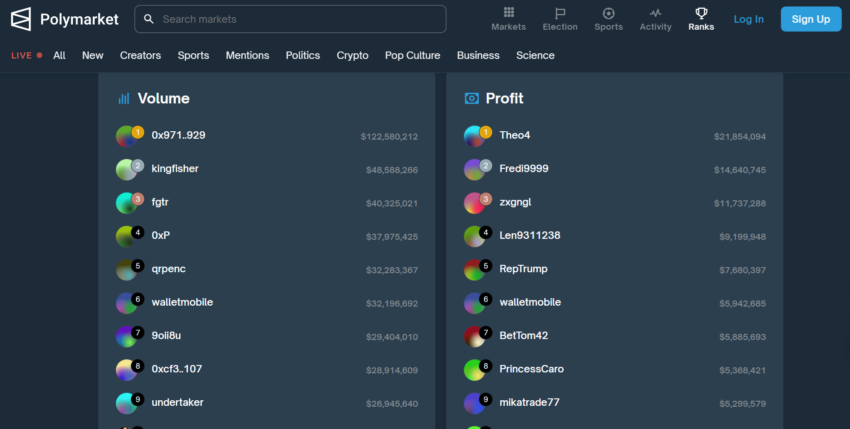Click kingfisher's avatar in Volume list
The image size is (850, 429).
point(126,170)
